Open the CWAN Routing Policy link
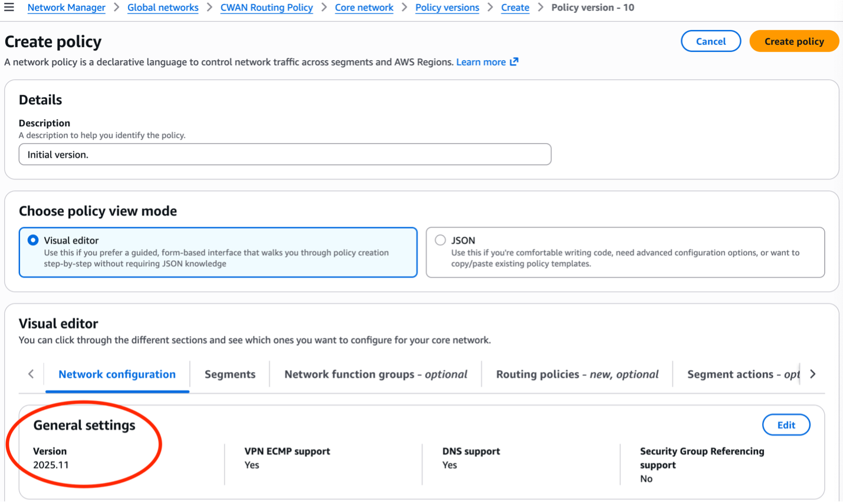 point(266,7)
